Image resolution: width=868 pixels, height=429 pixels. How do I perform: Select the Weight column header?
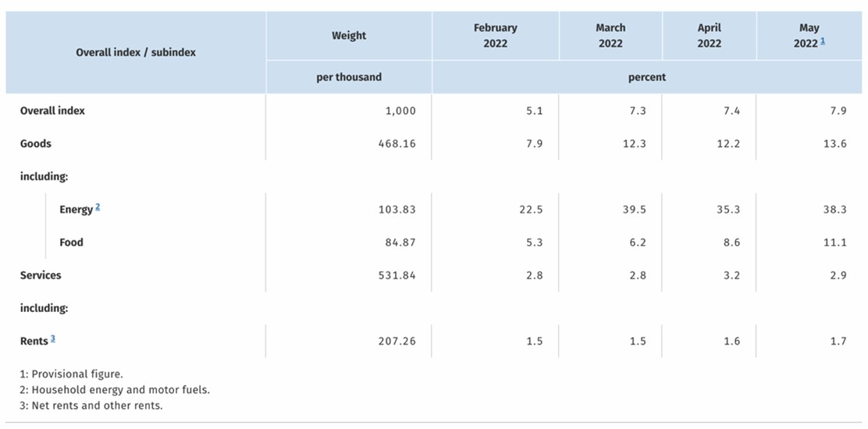pyautogui.click(x=349, y=36)
